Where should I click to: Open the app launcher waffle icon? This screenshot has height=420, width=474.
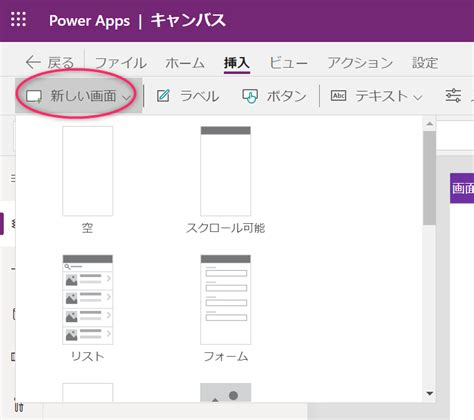pos(18,19)
